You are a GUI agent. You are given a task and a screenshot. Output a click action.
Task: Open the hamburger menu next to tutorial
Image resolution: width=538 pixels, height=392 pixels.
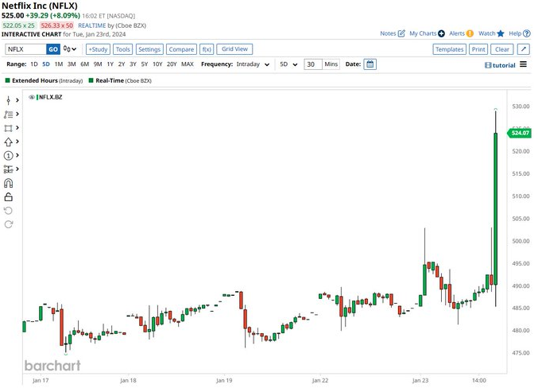coord(523,64)
